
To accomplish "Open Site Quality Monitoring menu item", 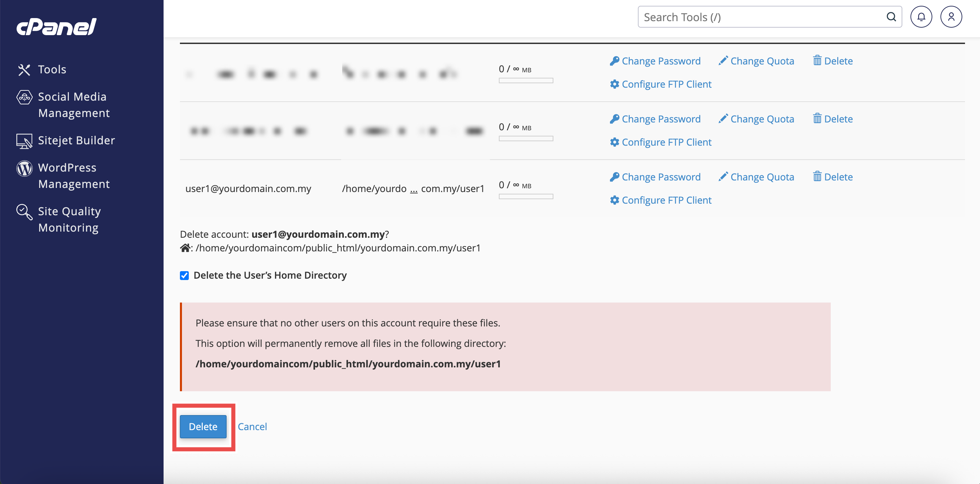I will tap(69, 220).
